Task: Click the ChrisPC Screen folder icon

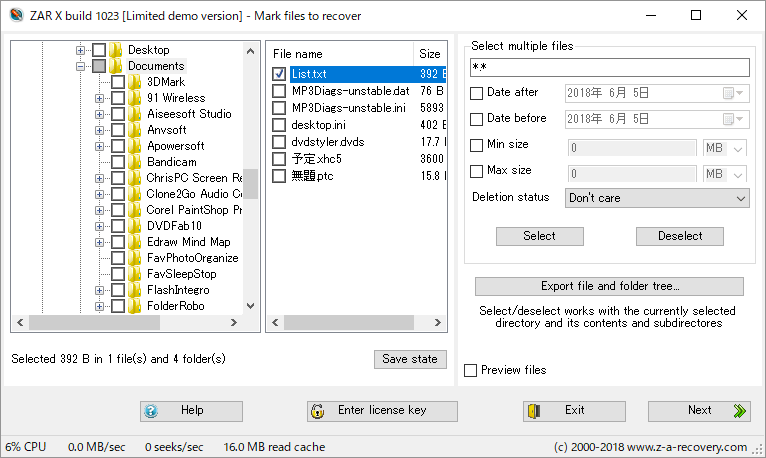Action: (x=135, y=178)
